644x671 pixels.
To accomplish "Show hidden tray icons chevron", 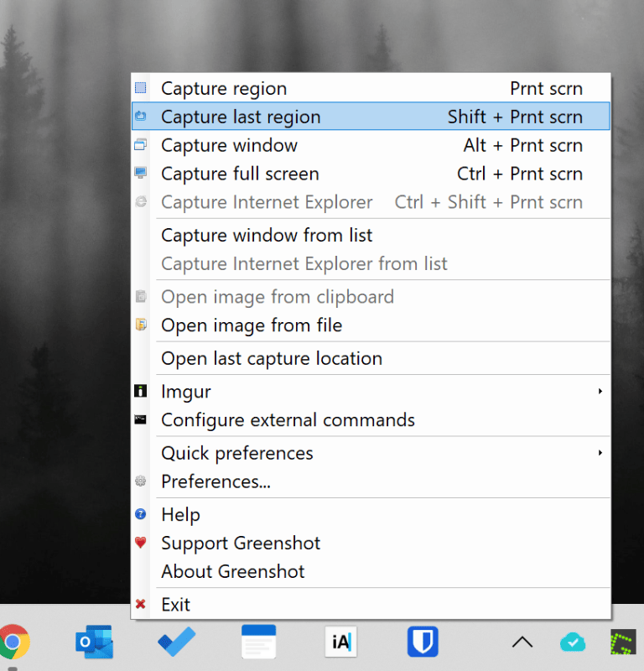I will coord(522,642).
